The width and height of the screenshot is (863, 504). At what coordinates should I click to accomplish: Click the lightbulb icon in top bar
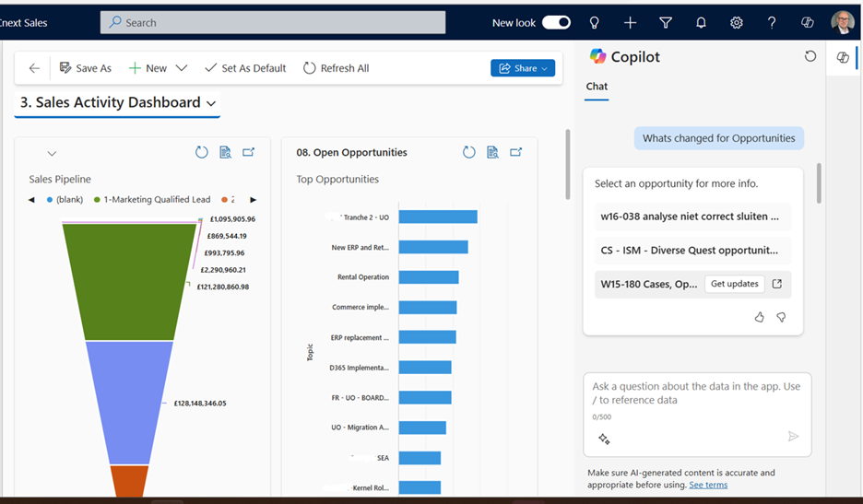[x=595, y=23]
